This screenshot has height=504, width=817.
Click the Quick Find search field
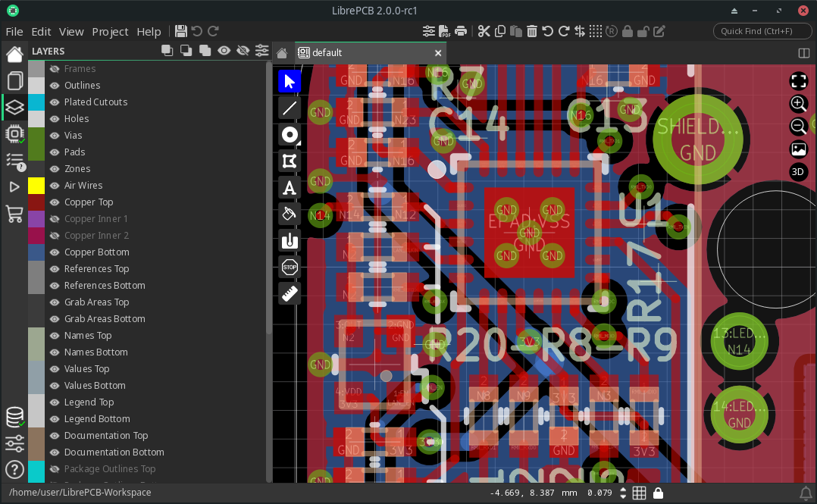pyautogui.click(x=760, y=31)
